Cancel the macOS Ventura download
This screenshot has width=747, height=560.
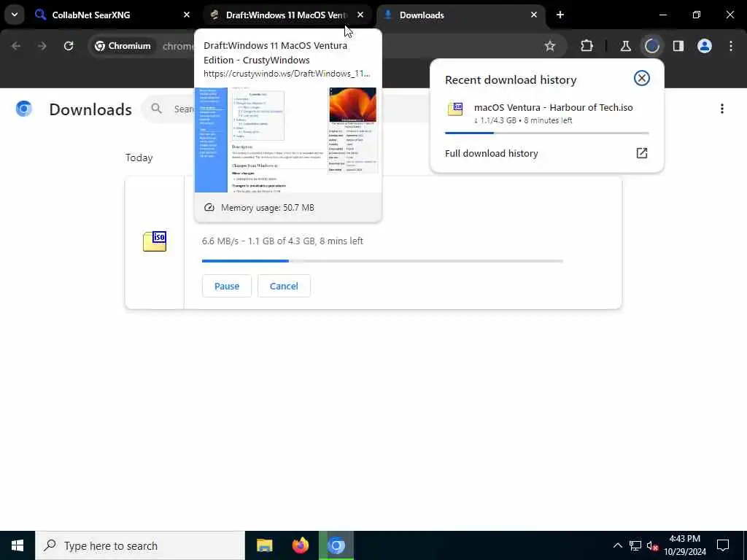tap(284, 286)
